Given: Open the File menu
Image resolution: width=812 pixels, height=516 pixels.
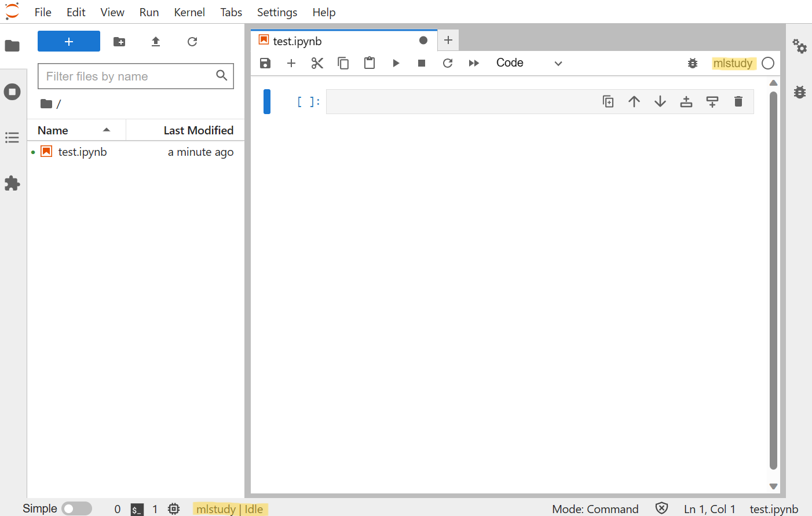Looking at the screenshot, I should 43,12.
